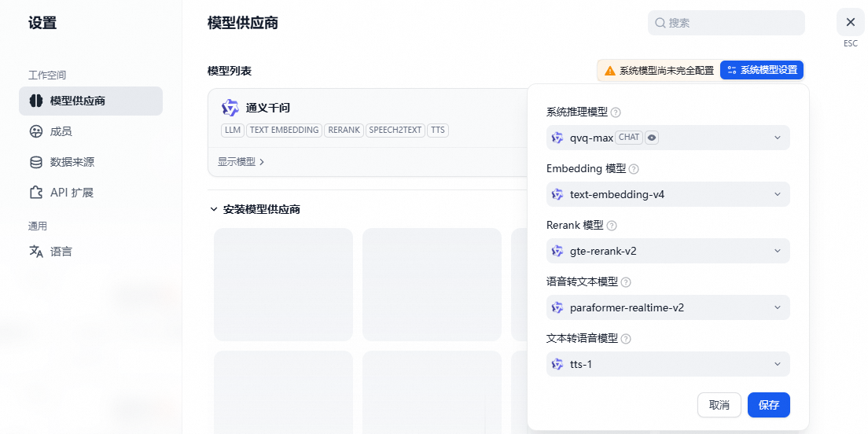This screenshot has width=868, height=434.
Task: Click the help icon beside 系统推理模型
Action: (616, 112)
